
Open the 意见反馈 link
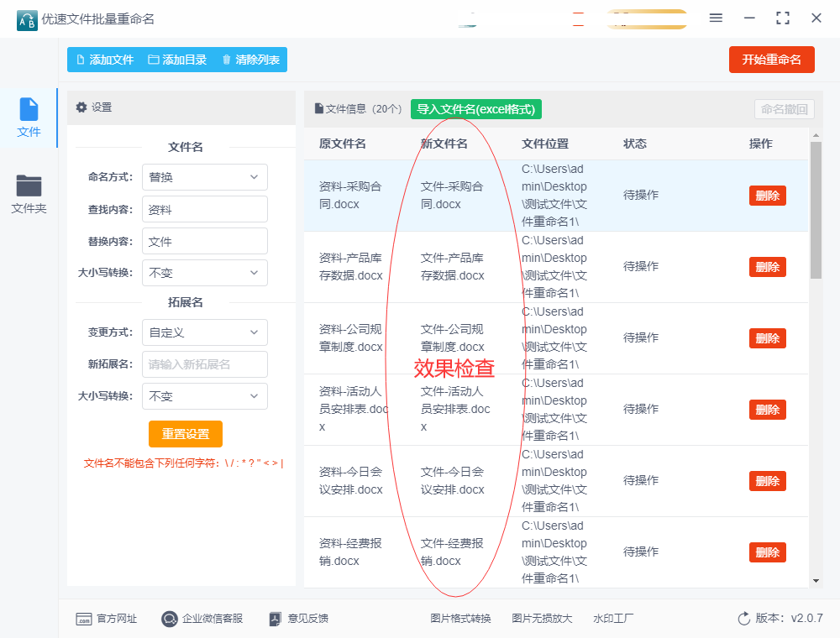pos(299,619)
